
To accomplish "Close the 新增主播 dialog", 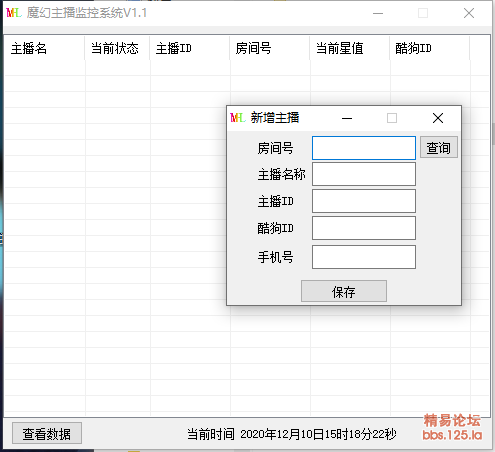I will click(x=438, y=118).
